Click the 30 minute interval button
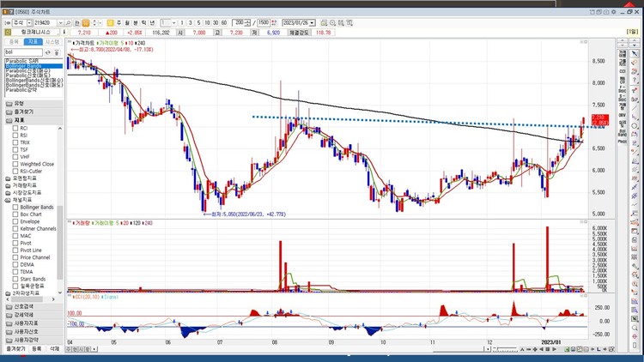 pos(216,23)
